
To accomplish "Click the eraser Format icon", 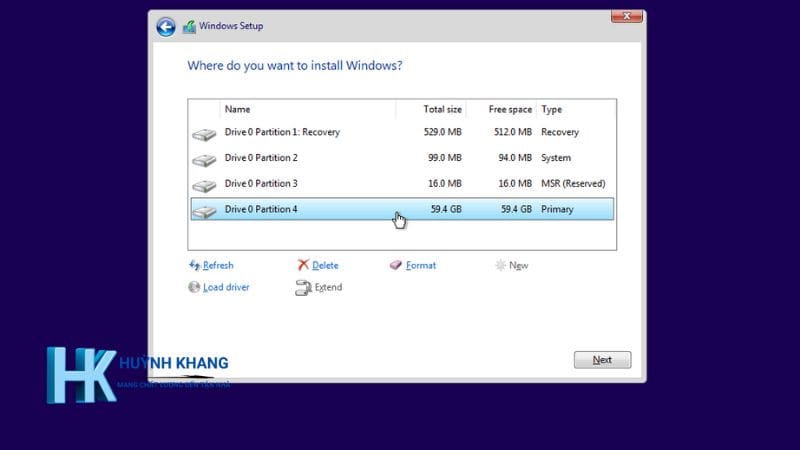I will [x=395, y=265].
